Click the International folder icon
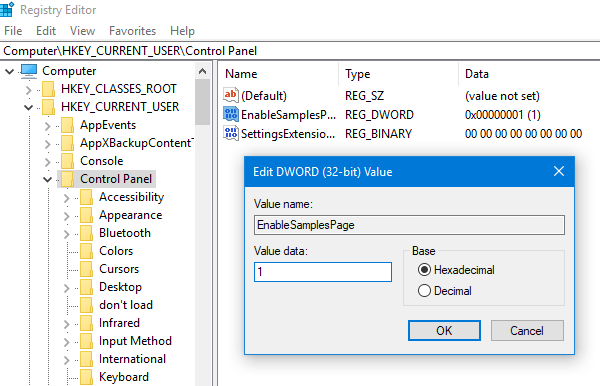 [86, 359]
